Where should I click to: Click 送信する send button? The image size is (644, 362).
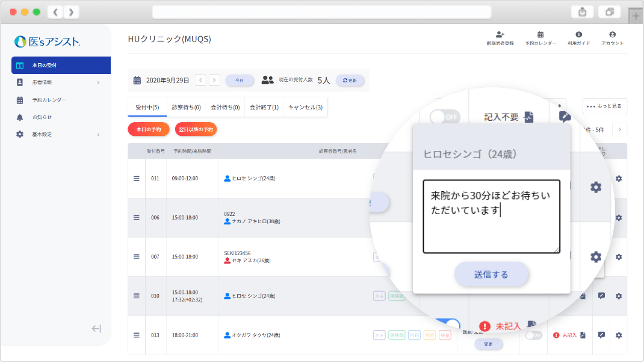click(x=491, y=275)
